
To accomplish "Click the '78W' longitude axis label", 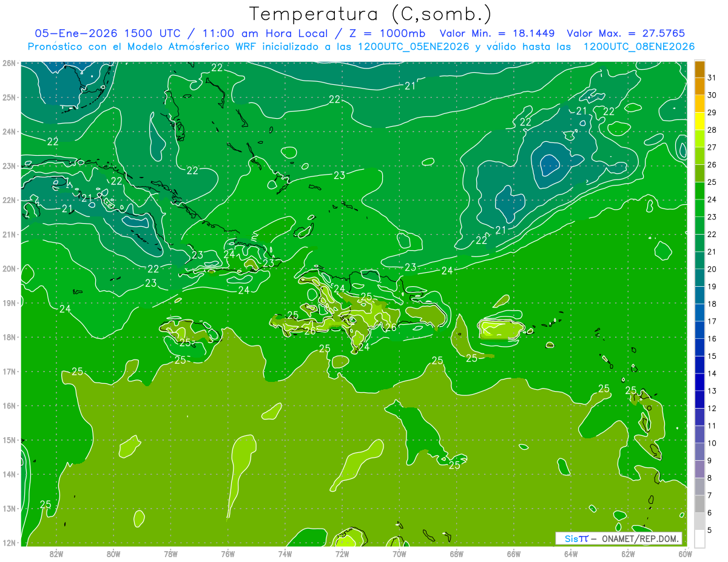I will pyautogui.click(x=170, y=554).
